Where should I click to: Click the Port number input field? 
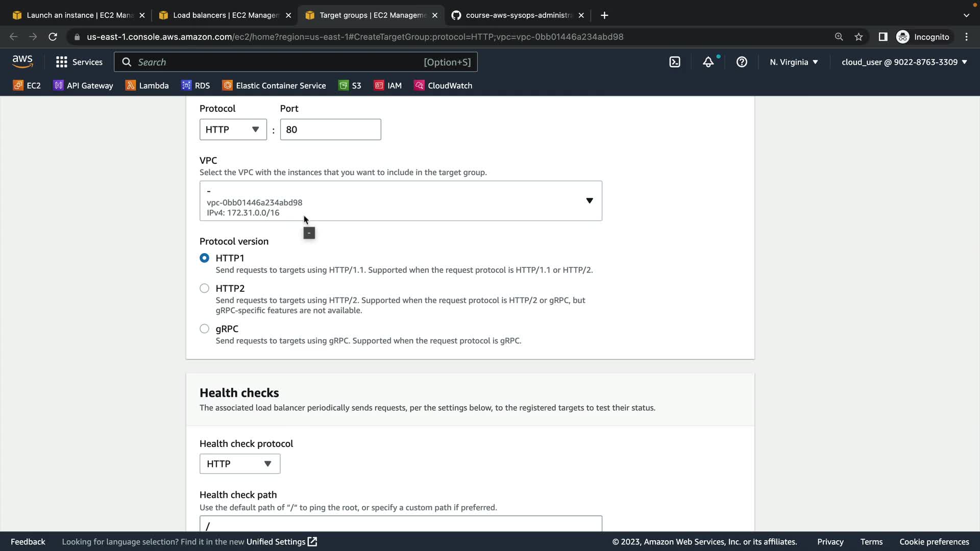[x=330, y=130]
